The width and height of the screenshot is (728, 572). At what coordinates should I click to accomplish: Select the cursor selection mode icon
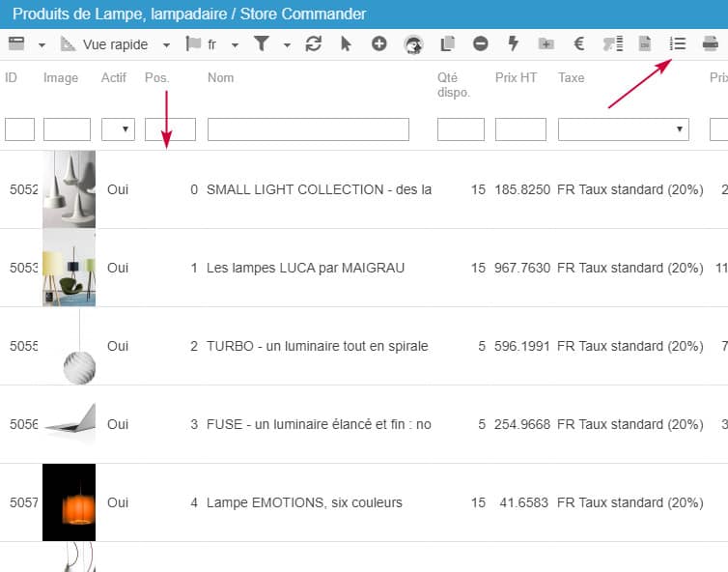point(347,43)
